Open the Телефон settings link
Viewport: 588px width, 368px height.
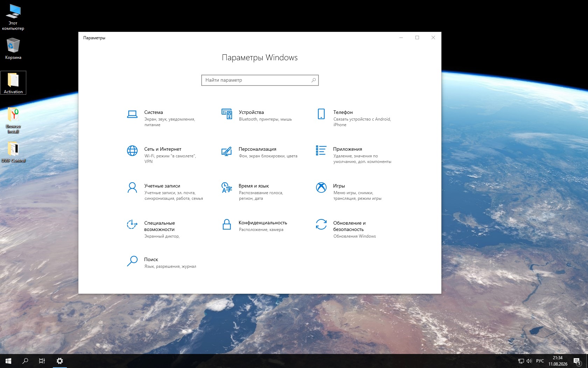click(343, 113)
